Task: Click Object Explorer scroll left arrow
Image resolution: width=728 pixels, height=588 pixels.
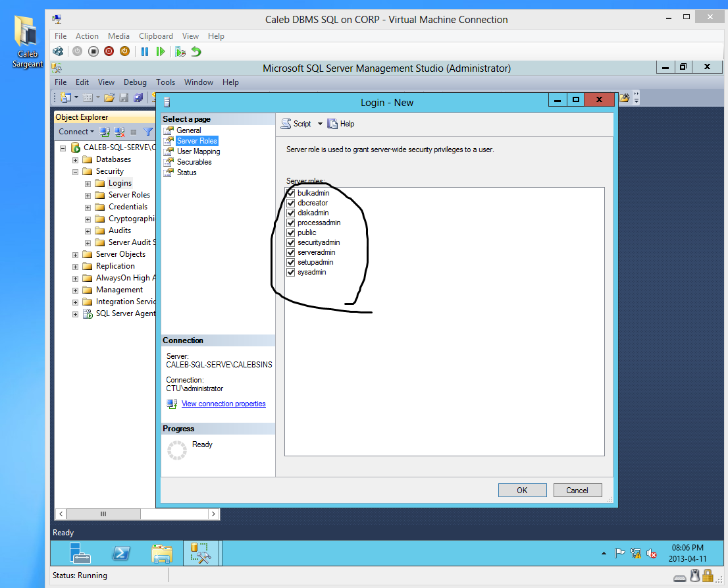Action: pyautogui.click(x=61, y=514)
